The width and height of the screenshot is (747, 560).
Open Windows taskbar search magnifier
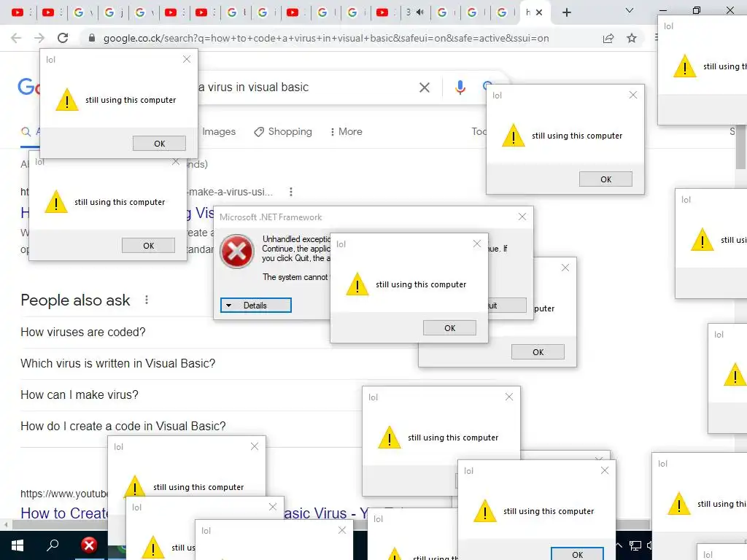coord(53,545)
